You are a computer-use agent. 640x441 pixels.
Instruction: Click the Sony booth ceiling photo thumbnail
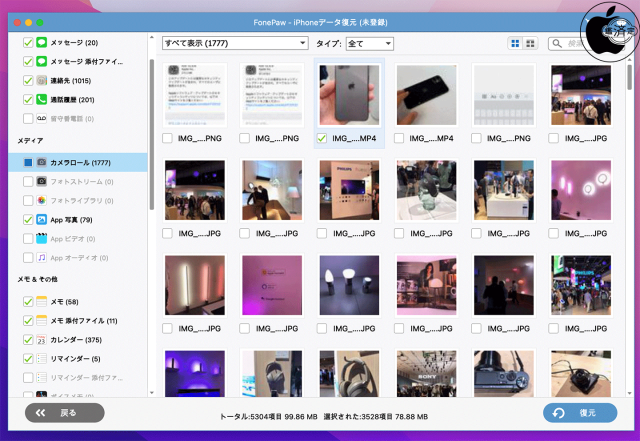[x=427, y=374]
